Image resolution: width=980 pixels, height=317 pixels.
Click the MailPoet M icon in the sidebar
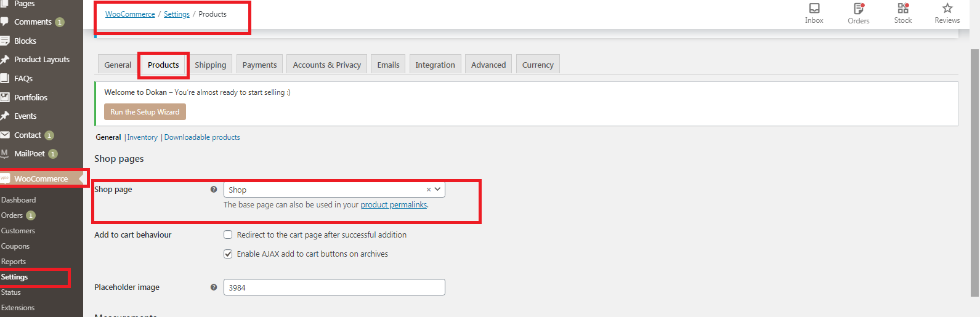[x=4, y=153]
